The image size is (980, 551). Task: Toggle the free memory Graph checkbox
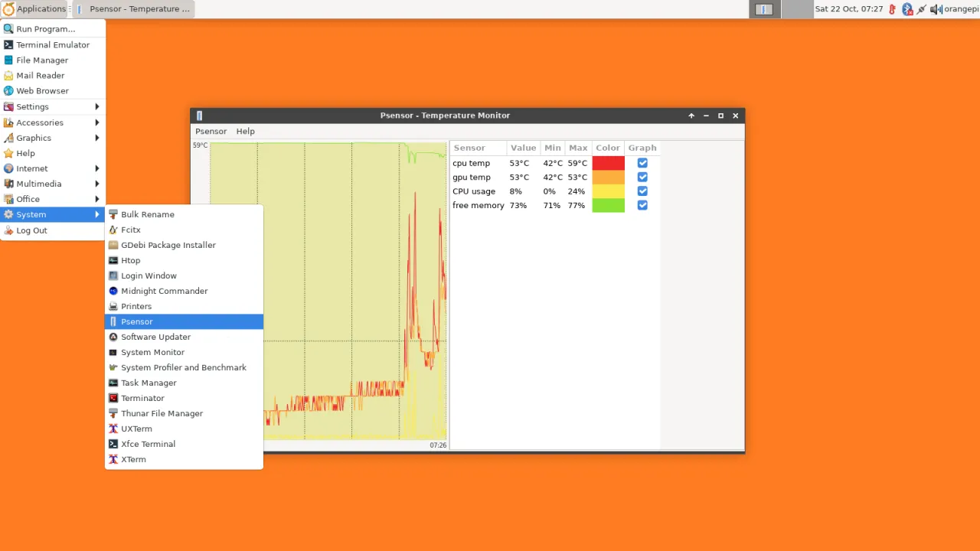[642, 205]
